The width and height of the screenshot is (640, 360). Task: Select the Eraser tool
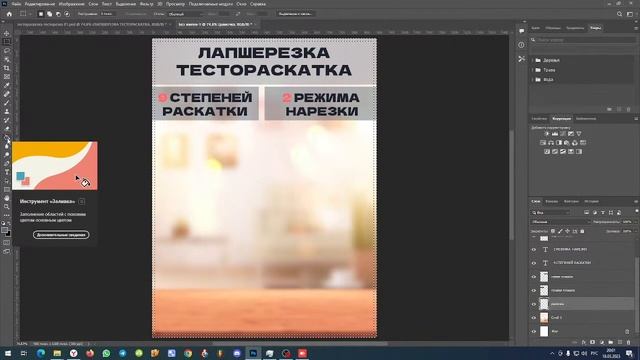pyautogui.click(x=7, y=129)
